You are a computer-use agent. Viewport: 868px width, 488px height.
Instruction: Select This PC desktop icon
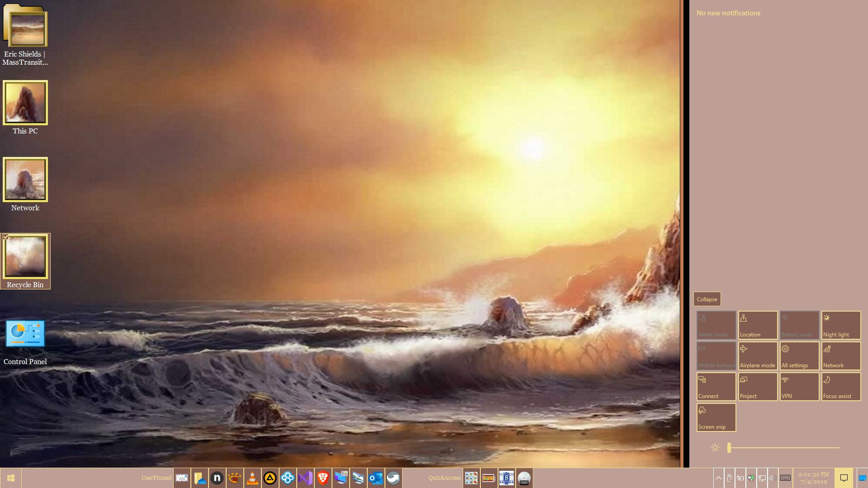[x=25, y=108]
